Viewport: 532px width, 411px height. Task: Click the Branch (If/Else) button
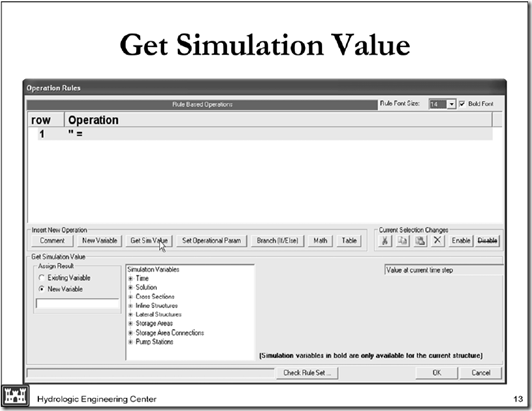click(x=277, y=241)
